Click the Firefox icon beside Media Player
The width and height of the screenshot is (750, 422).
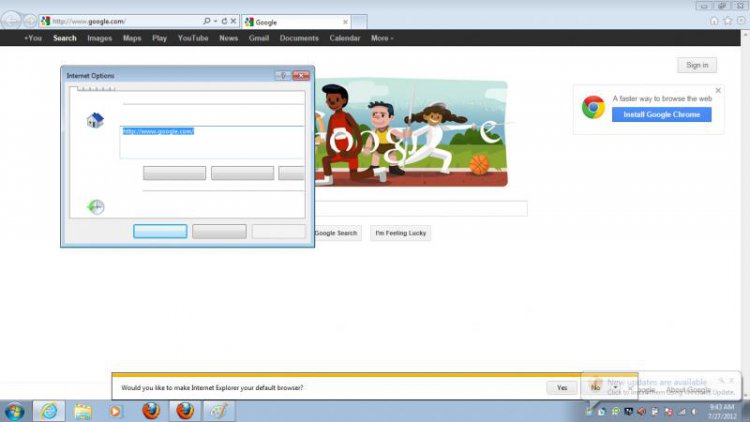pyautogui.click(x=151, y=411)
